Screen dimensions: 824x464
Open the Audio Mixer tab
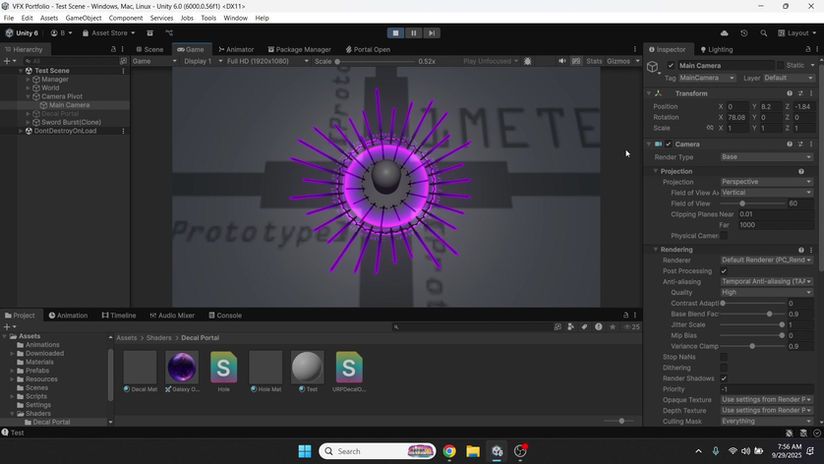coord(172,315)
